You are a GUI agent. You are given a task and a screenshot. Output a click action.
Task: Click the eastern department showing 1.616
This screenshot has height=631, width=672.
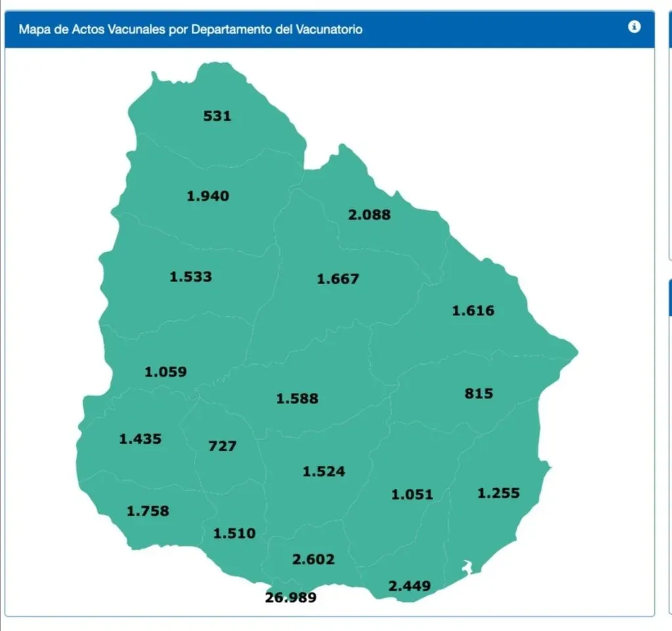[473, 310]
